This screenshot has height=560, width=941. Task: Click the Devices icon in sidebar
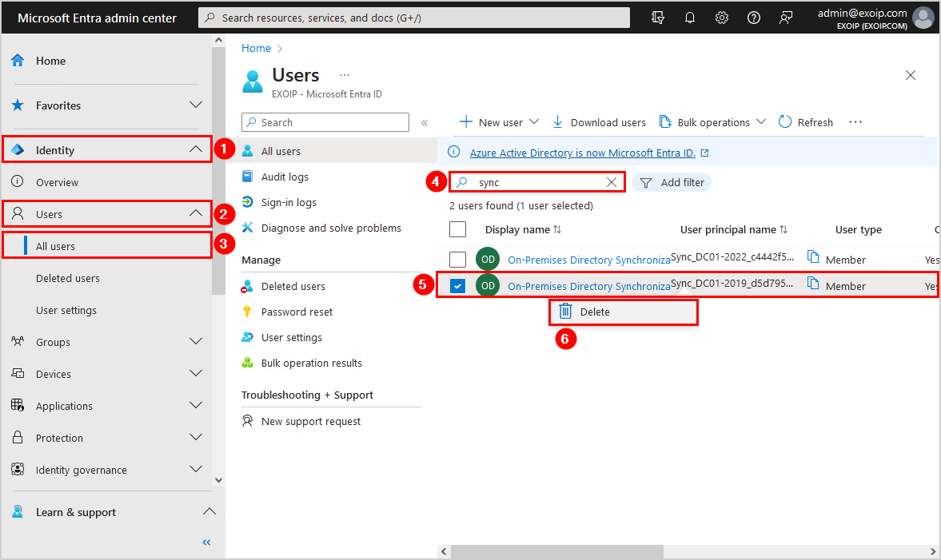pos(18,374)
